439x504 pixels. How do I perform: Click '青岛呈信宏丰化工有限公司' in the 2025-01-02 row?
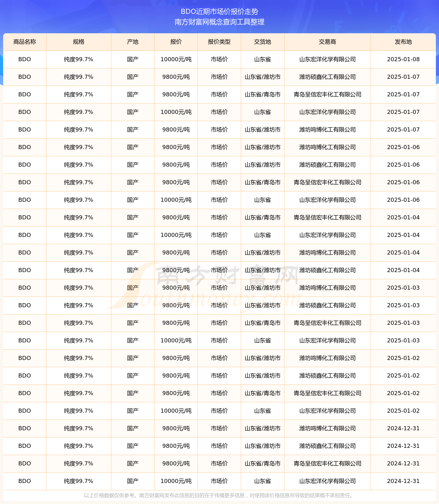click(327, 393)
